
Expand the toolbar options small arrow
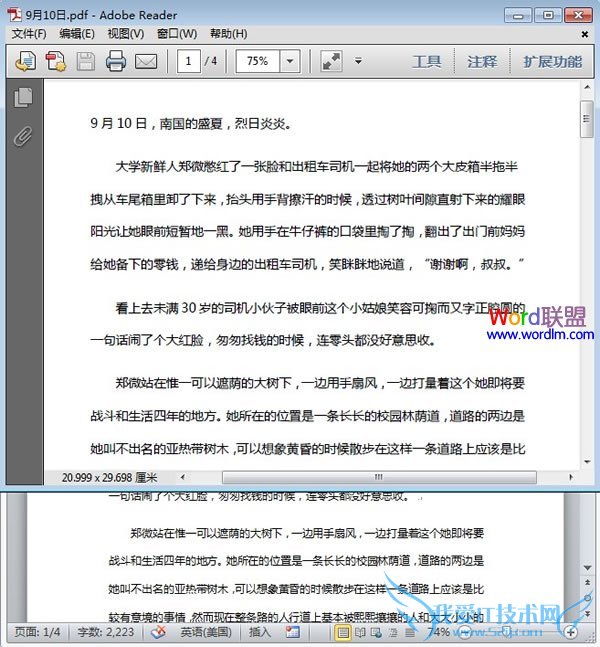[x=358, y=61]
